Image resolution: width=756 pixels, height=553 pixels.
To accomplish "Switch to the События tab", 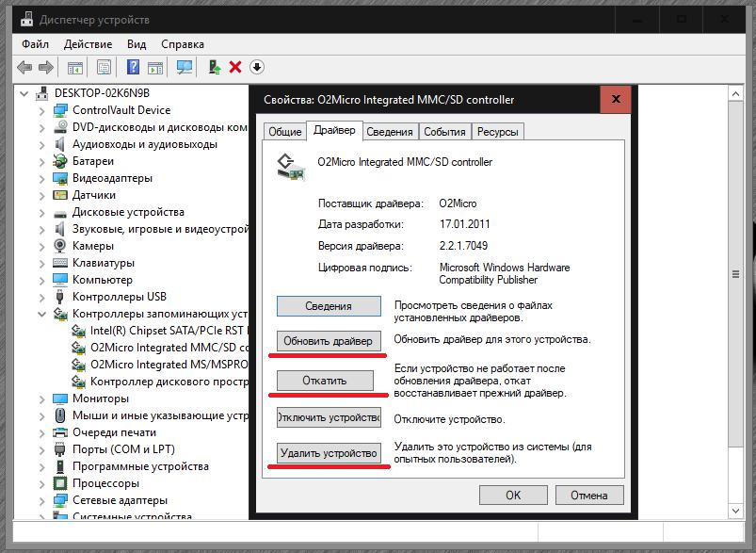I will 444,132.
